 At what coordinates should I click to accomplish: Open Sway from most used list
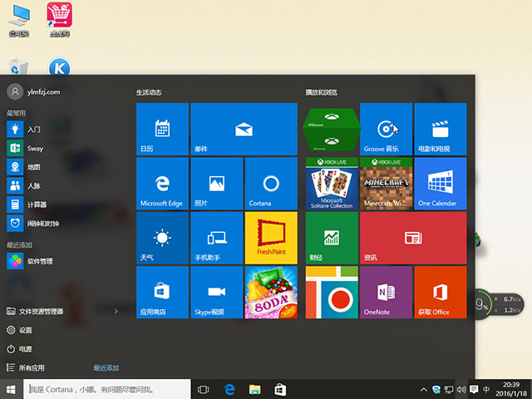pos(35,148)
